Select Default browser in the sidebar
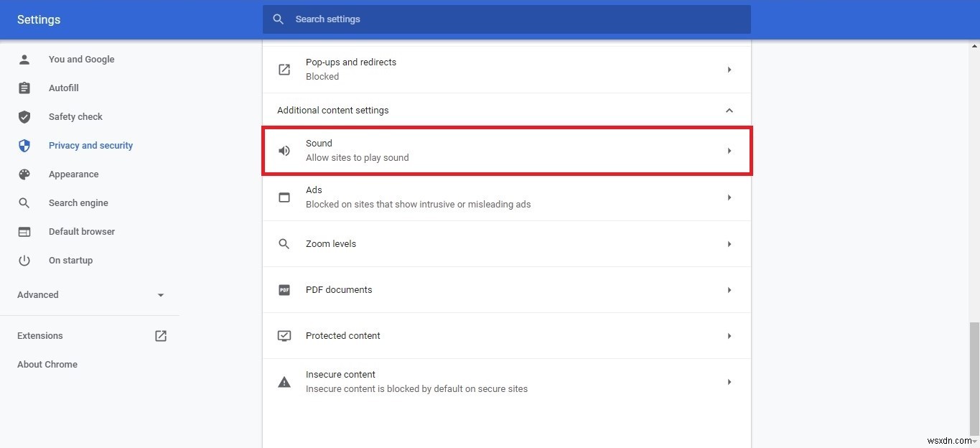The image size is (980, 448). [x=81, y=231]
